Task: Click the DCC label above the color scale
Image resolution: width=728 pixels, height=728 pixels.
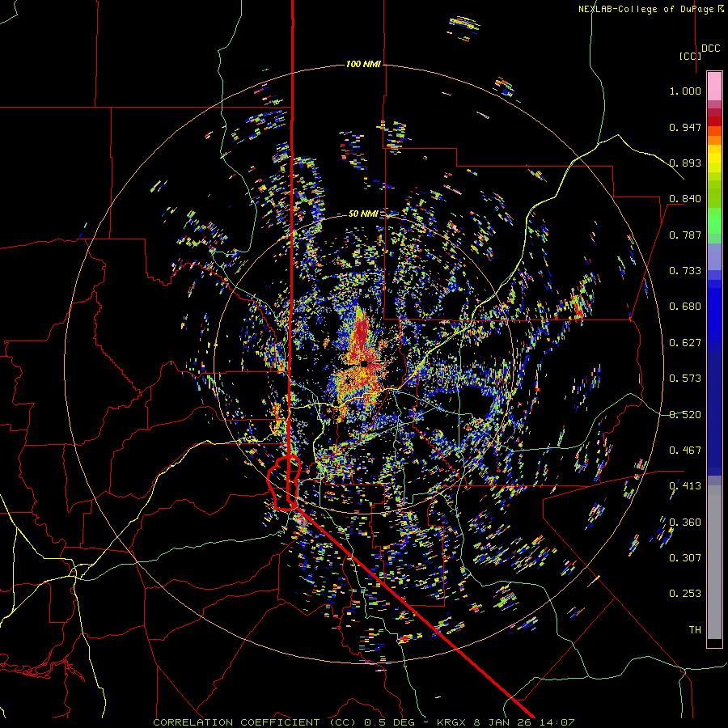Action: pyautogui.click(x=711, y=49)
